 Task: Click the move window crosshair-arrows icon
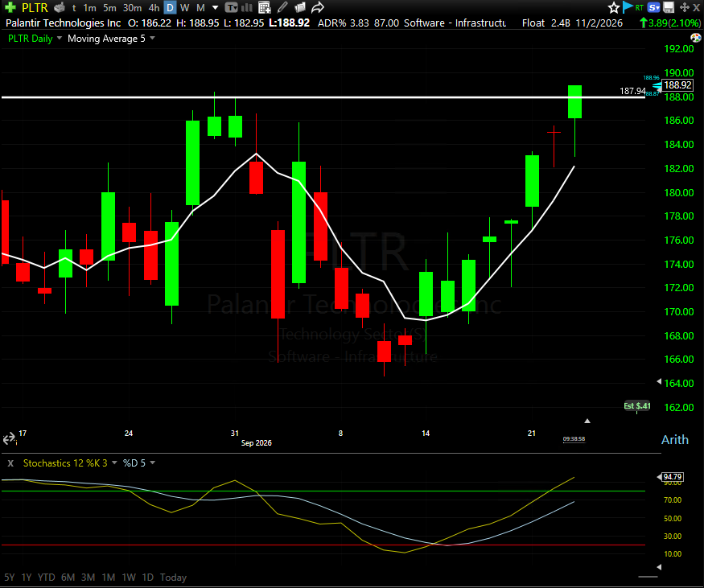click(x=684, y=7)
